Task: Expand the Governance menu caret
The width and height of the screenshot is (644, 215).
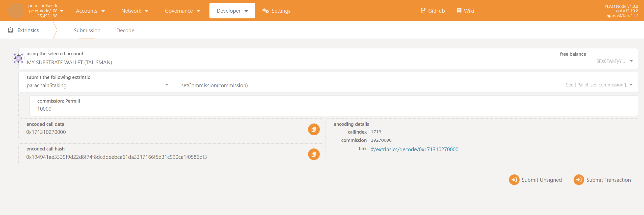Action: pyautogui.click(x=199, y=11)
